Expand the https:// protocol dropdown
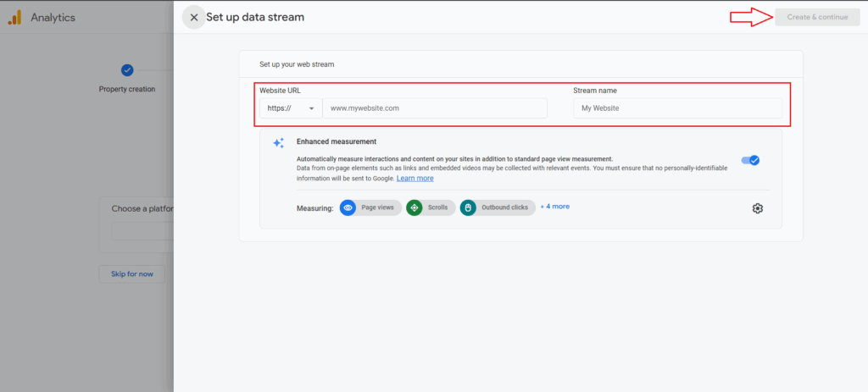The width and height of the screenshot is (868, 392). [291, 108]
